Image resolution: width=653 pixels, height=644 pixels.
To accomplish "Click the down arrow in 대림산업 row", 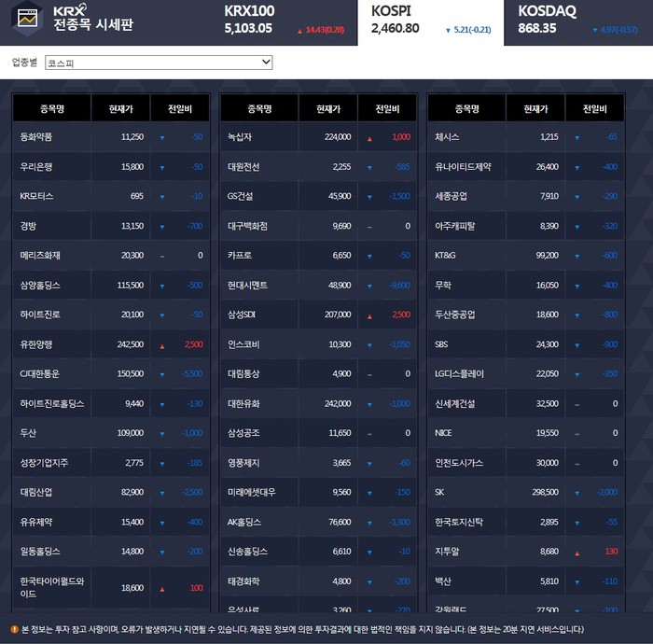I will point(162,493).
